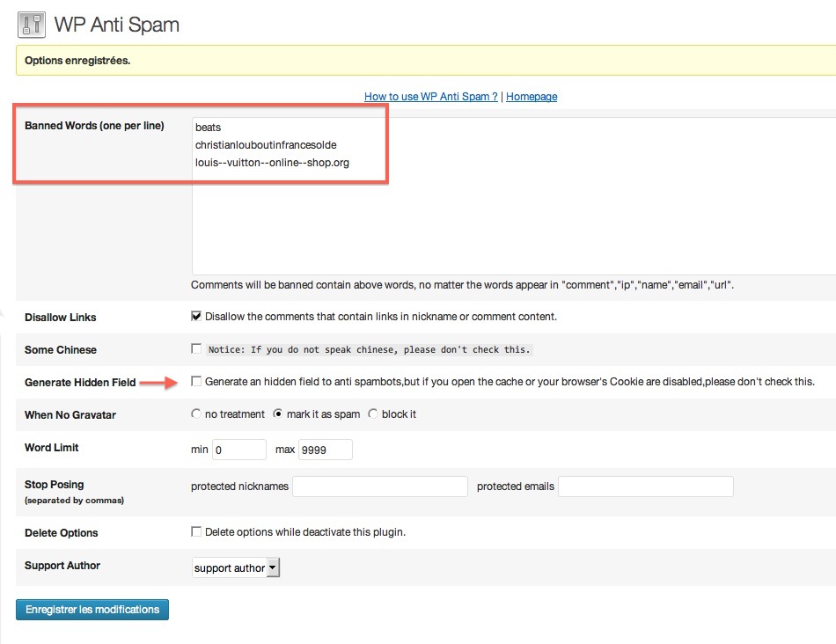Click the support author dropdown arrow

point(273,567)
